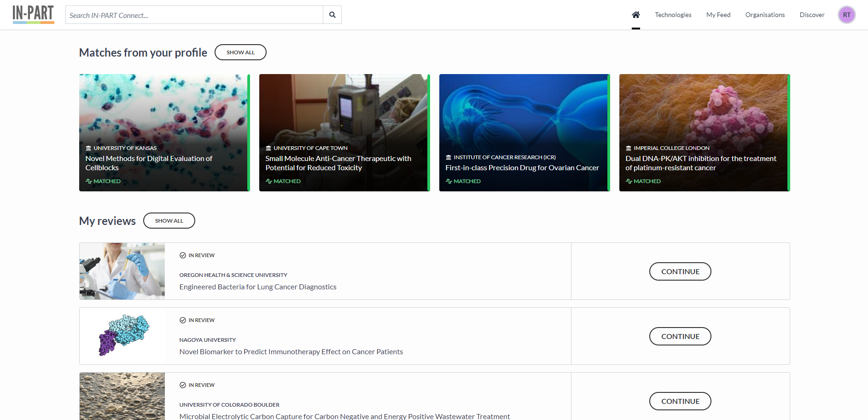
Task: Focus the Search IN-PART Connect field
Action: coord(194,15)
